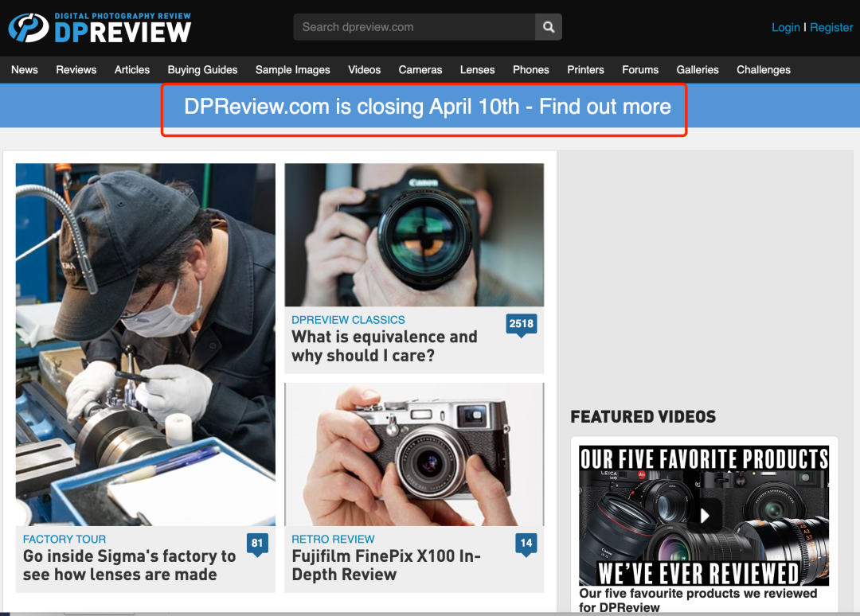Click the Register link
860x616 pixels.
click(x=831, y=27)
